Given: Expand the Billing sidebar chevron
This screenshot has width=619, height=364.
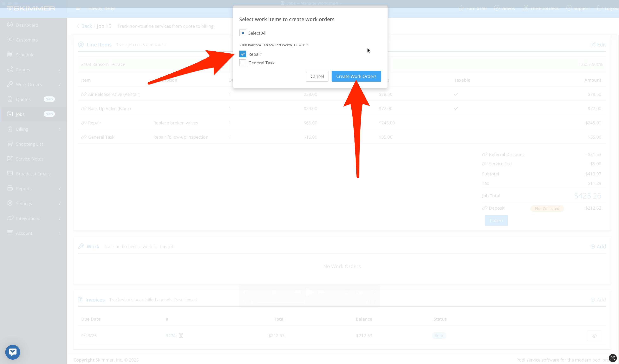Looking at the screenshot, I should point(59,129).
